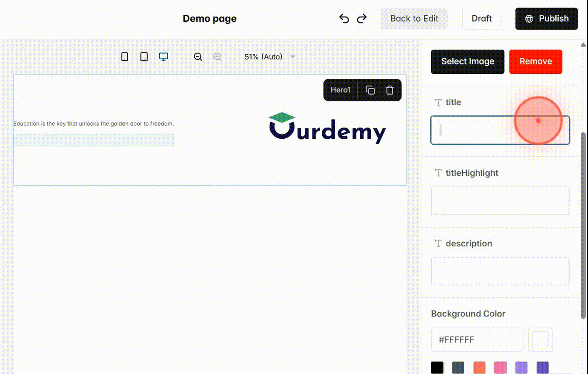
Task: Redo the last change
Action: (362, 18)
